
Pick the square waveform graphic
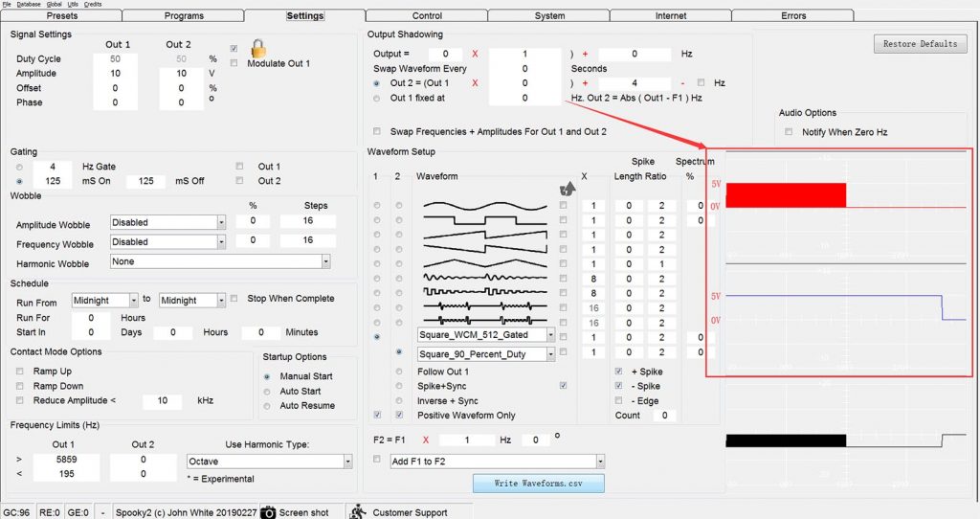click(485, 220)
